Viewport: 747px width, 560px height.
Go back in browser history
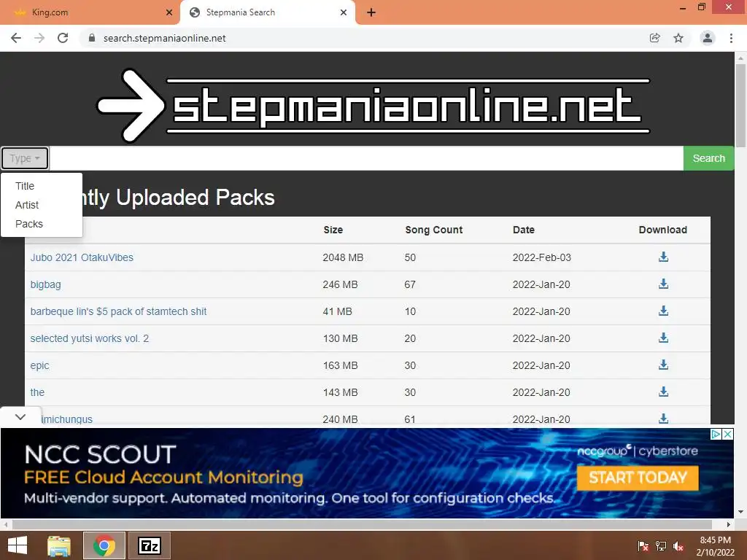[16, 38]
